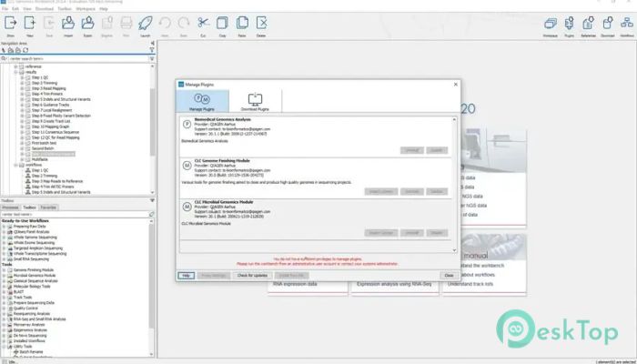Click the Copy toolbar icon
Viewport: 637px width, 364px height.
tap(222, 23)
